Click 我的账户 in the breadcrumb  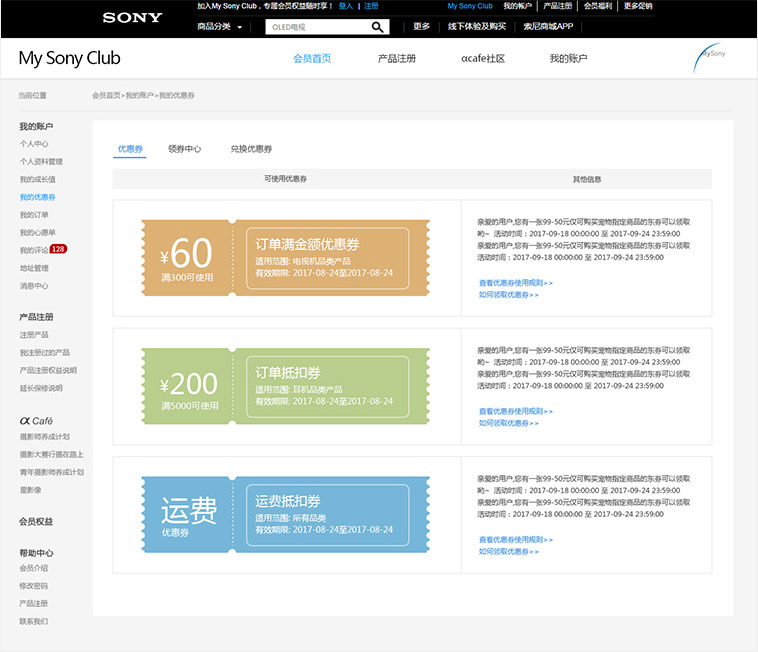(140, 95)
